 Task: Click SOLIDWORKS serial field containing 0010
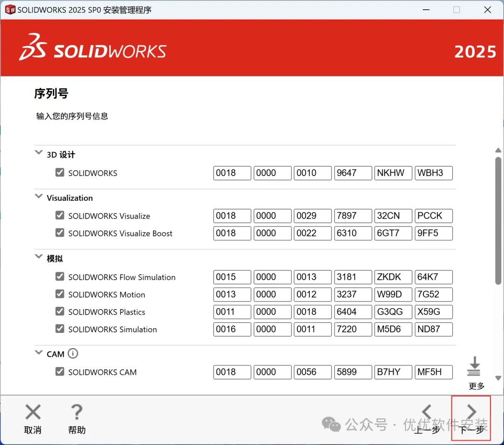(312, 173)
